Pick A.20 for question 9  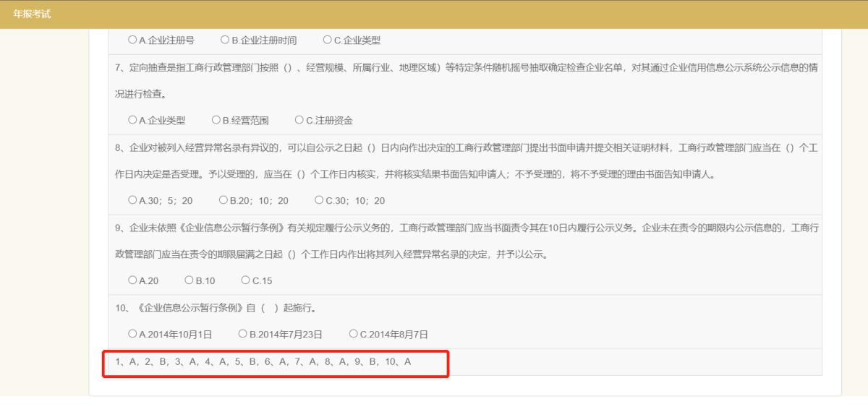click(132, 280)
